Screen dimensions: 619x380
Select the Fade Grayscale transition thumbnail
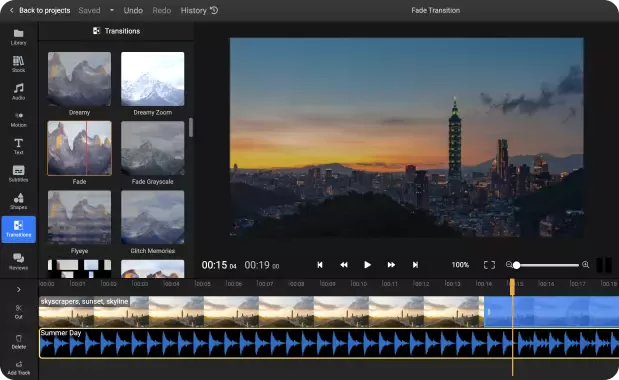tap(152, 148)
